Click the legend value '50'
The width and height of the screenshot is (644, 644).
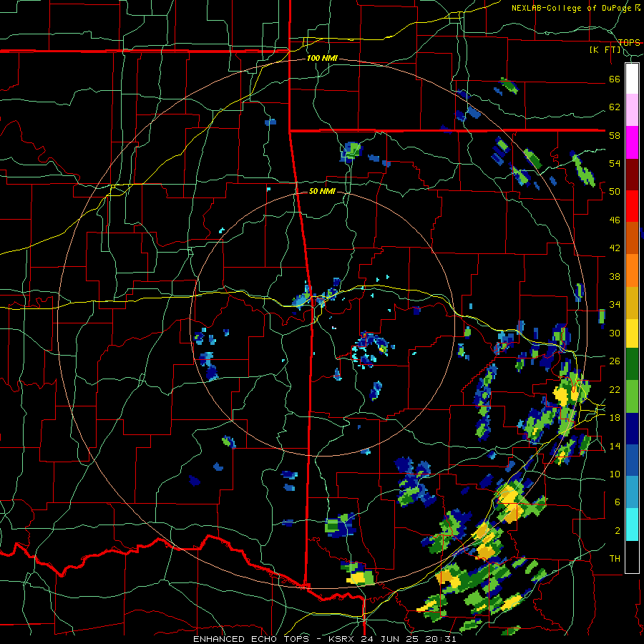click(615, 192)
